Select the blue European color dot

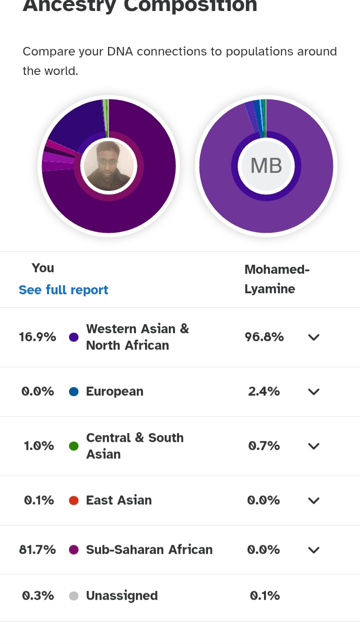[x=74, y=392]
